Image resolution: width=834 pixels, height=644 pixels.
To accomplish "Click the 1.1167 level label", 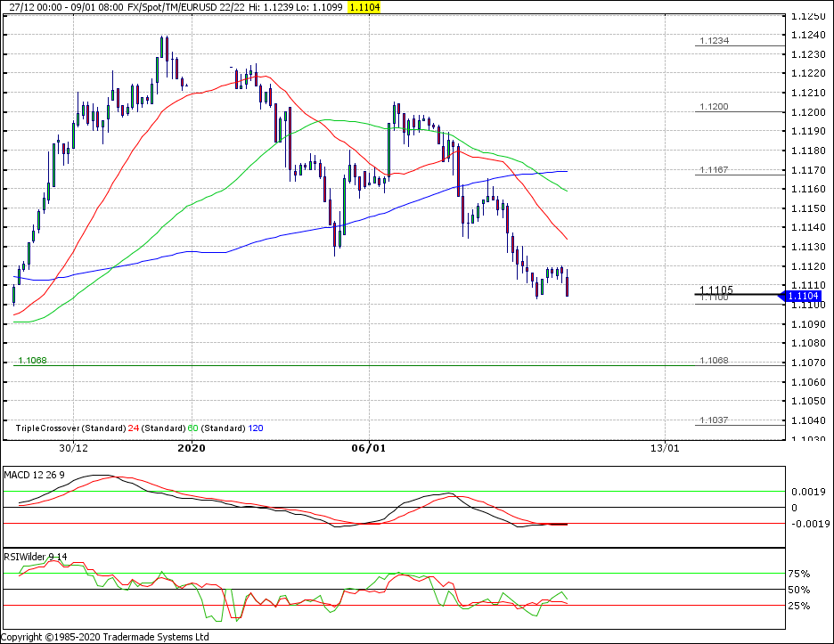I will click(x=714, y=169).
